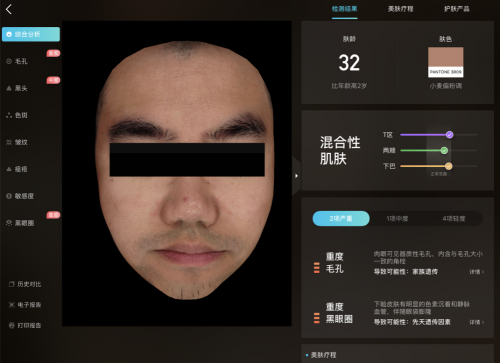Click the purple T区 slider handle
The height and width of the screenshot is (363, 500).
pos(449,135)
